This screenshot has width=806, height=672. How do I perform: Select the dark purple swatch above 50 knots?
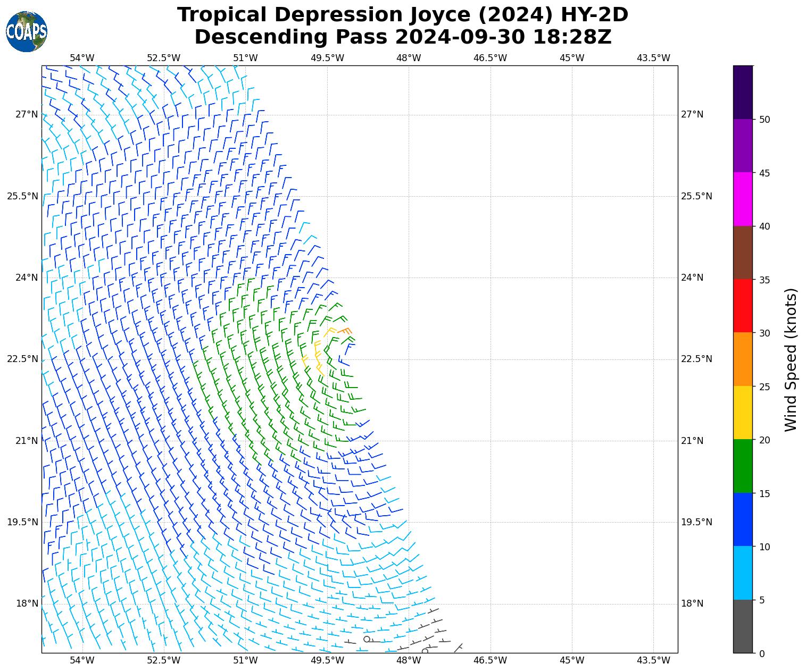(742, 92)
